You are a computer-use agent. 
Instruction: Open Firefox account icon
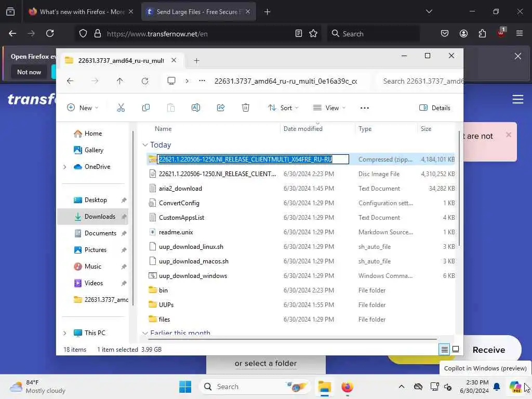click(463, 33)
